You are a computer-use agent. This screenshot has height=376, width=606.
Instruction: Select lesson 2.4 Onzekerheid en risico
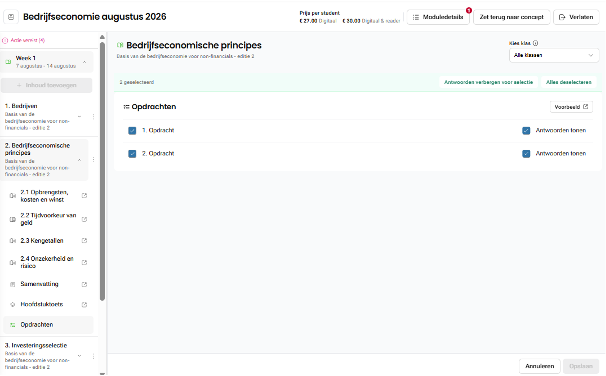click(x=48, y=262)
